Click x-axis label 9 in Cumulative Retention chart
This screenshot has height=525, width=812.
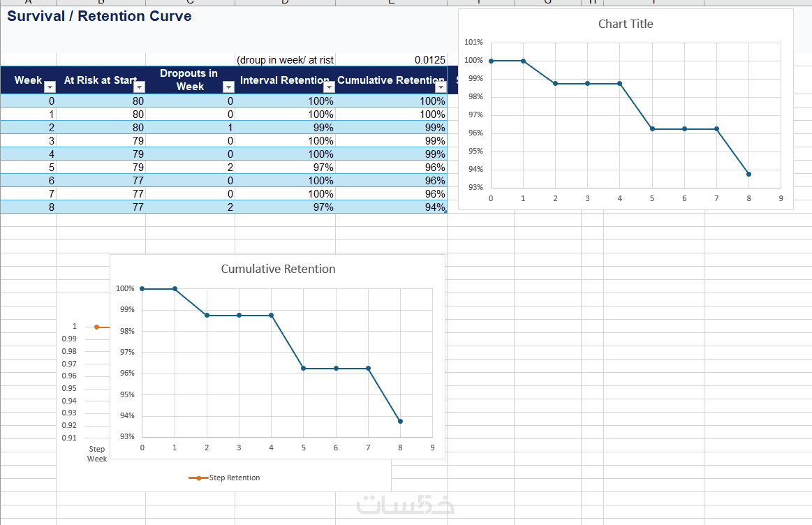pyautogui.click(x=432, y=448)
